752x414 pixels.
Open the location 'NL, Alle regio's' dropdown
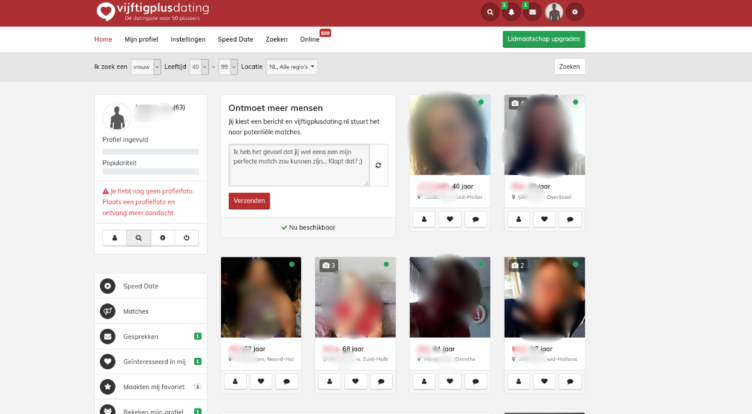(291, 67)
